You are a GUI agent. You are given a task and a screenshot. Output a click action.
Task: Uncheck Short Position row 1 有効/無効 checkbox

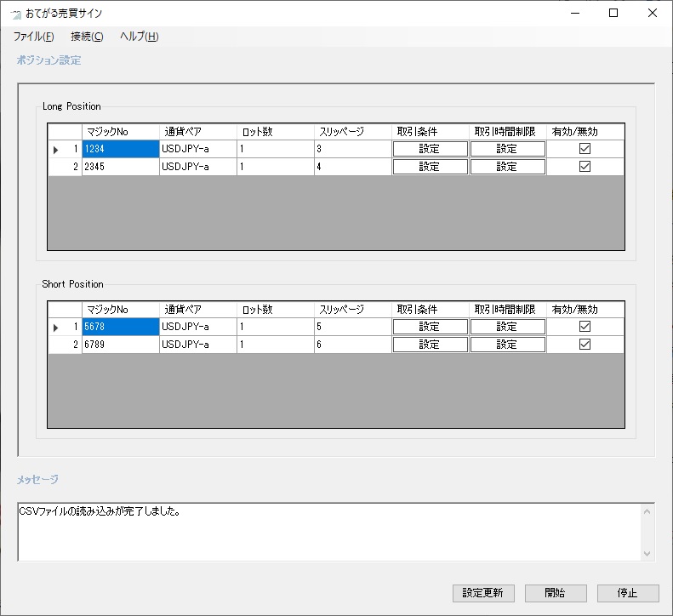point(585,327)
